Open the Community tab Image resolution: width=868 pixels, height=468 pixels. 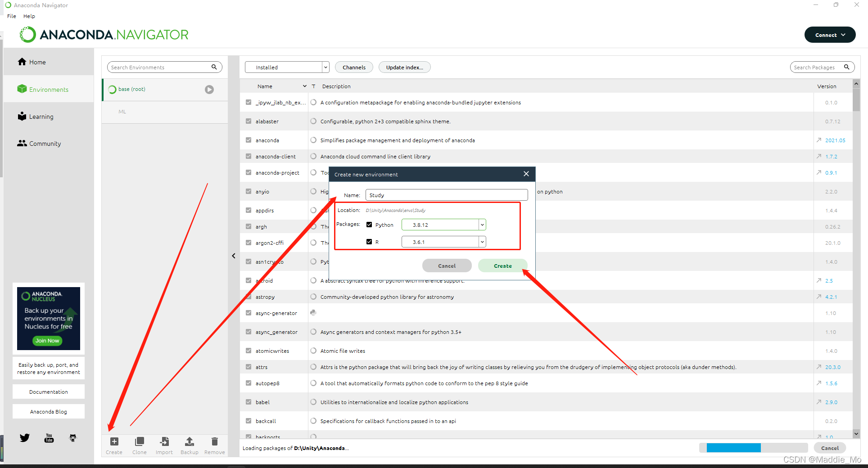click(49, 143)
